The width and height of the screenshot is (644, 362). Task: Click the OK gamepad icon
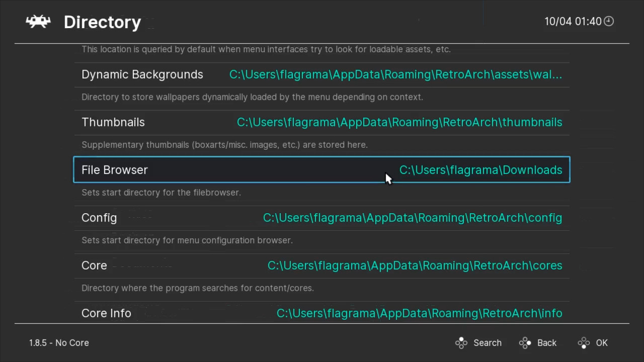(584, 343)
